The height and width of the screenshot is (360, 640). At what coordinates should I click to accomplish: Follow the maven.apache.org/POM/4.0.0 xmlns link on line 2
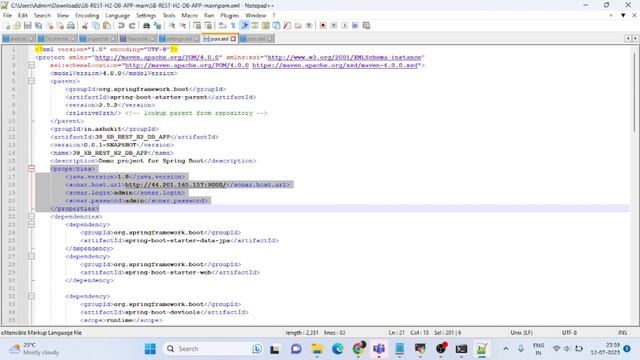(158, 58)
